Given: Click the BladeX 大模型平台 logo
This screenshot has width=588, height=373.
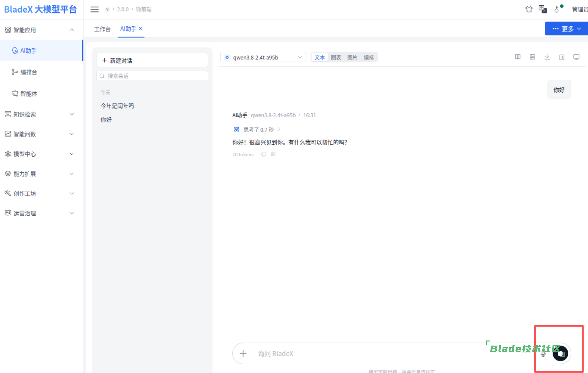Looking at the screenshot, I should (x=41, y=9).
